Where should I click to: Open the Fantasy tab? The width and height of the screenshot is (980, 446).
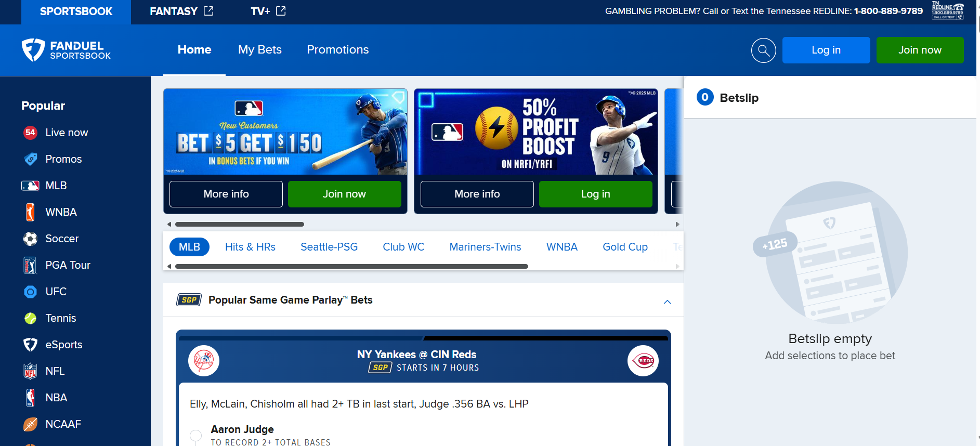181,11
